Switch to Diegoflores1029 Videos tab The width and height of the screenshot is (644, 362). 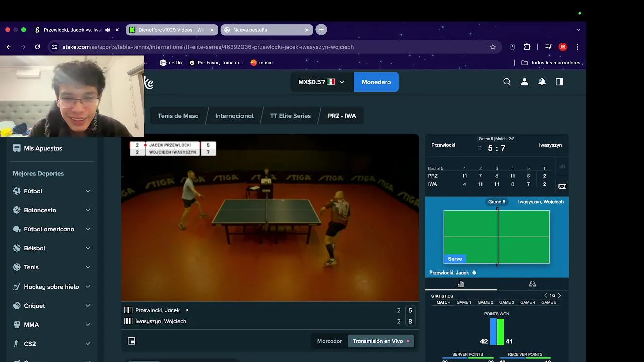click(172, 30)
